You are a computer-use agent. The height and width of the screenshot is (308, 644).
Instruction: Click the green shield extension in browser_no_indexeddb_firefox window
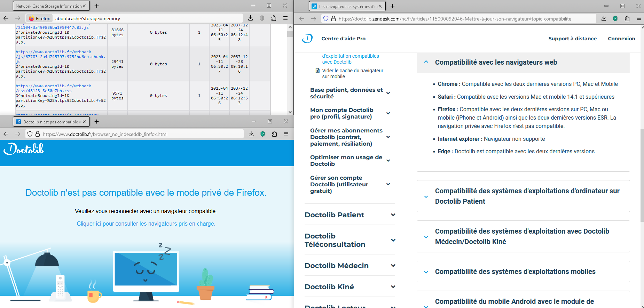click(x=263, y=134)
